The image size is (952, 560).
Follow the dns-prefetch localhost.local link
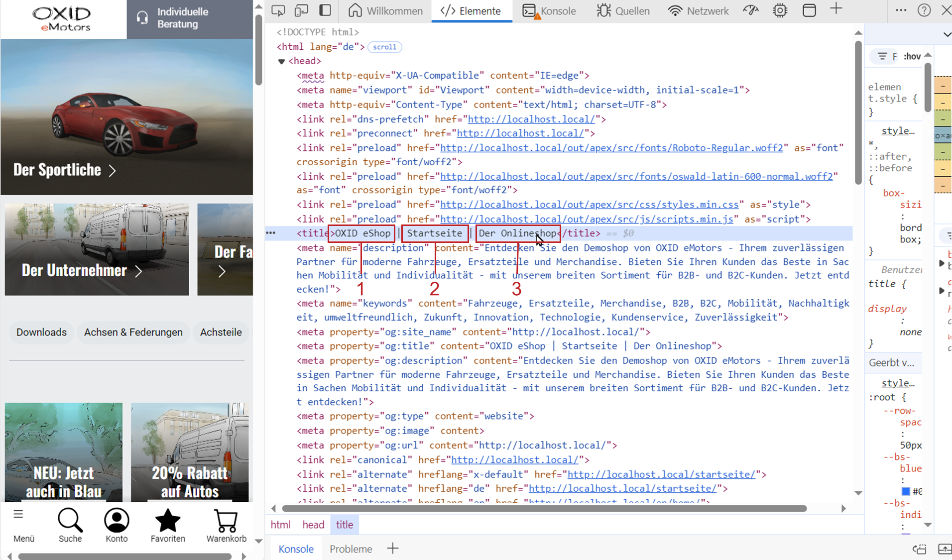(x=531, y=119)
